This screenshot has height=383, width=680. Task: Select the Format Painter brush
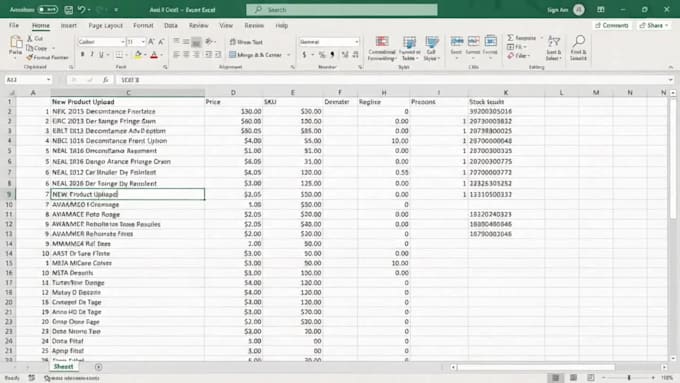coord(47,57)
